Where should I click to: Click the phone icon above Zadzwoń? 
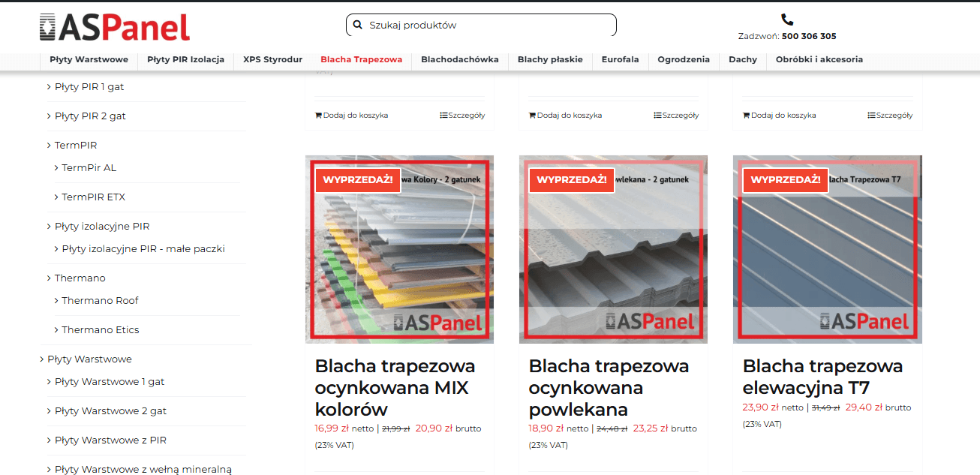pos(786,20)
